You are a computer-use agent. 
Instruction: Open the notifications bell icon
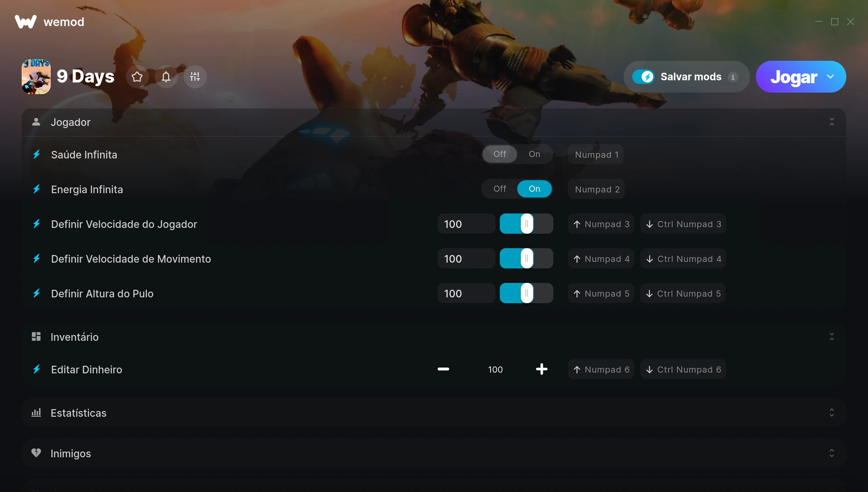click(x=166, y=77)
